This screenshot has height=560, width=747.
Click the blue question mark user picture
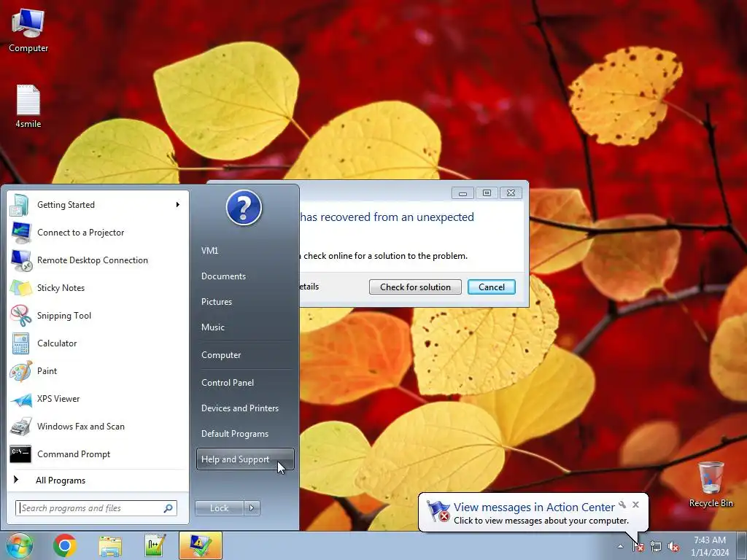coord(244,208)
